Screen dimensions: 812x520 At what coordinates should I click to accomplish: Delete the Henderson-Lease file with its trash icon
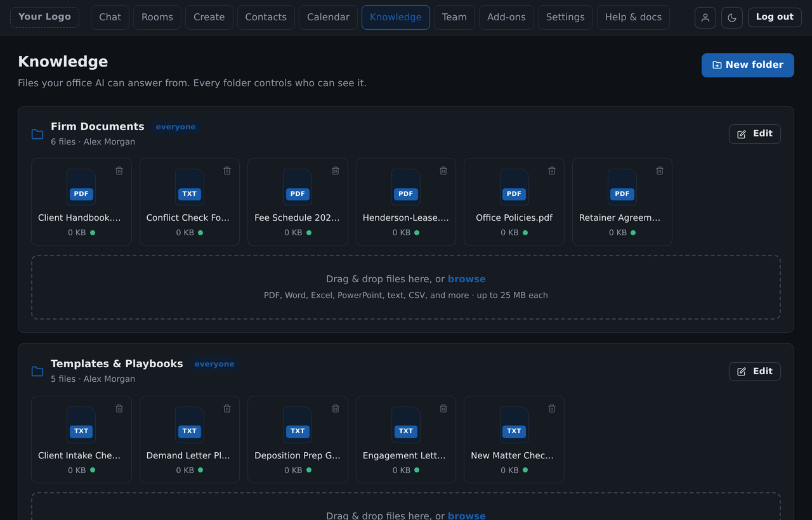pyautogui.click(x=443, y=171)
